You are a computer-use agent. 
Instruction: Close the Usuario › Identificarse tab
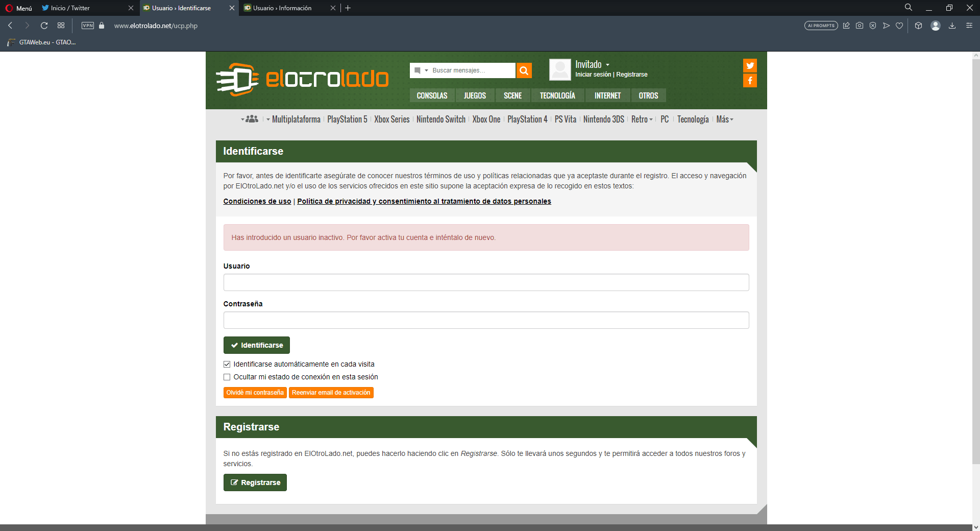click(x=232, y=8)
